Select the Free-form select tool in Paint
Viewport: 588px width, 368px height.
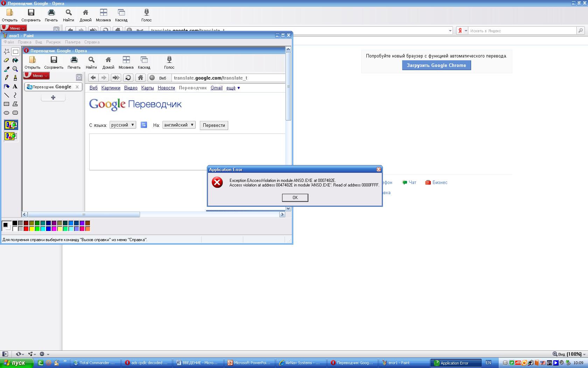7,52
